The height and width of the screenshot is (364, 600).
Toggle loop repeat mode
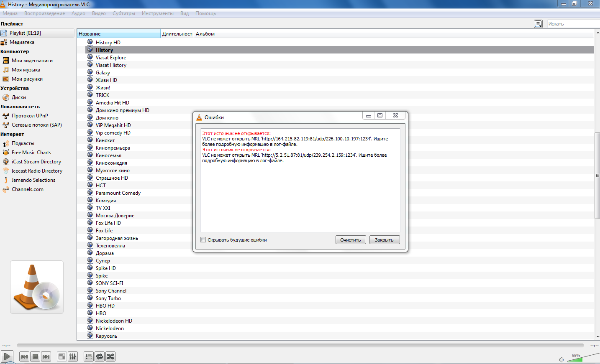[100, 356]
